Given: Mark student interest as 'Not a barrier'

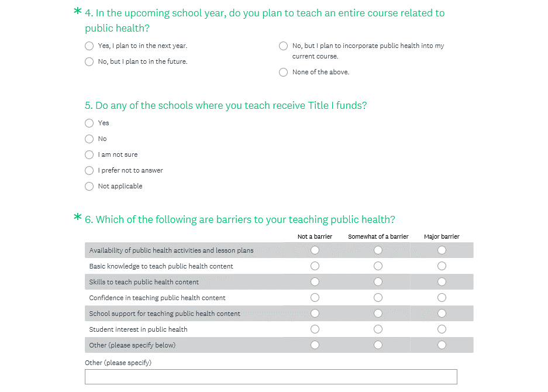Looking at the screenshot, I should (x=315, y=329).
